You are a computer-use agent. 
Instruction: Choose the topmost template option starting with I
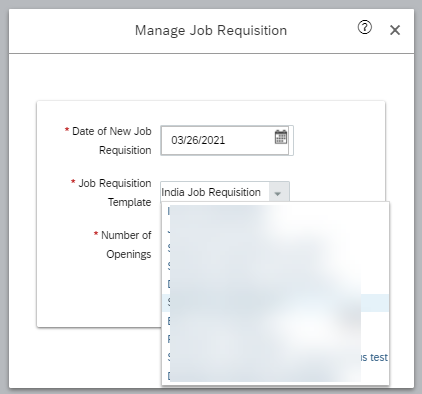click(x=275, y=211)
